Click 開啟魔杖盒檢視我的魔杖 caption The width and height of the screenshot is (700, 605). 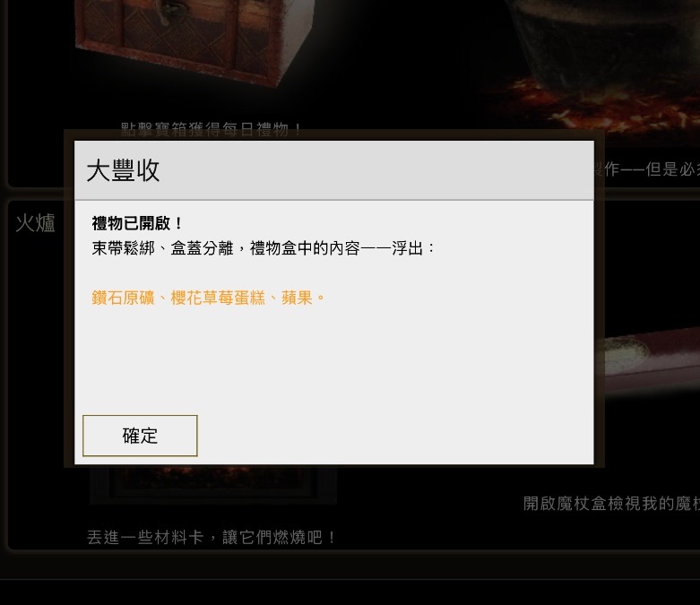point(611,503)
